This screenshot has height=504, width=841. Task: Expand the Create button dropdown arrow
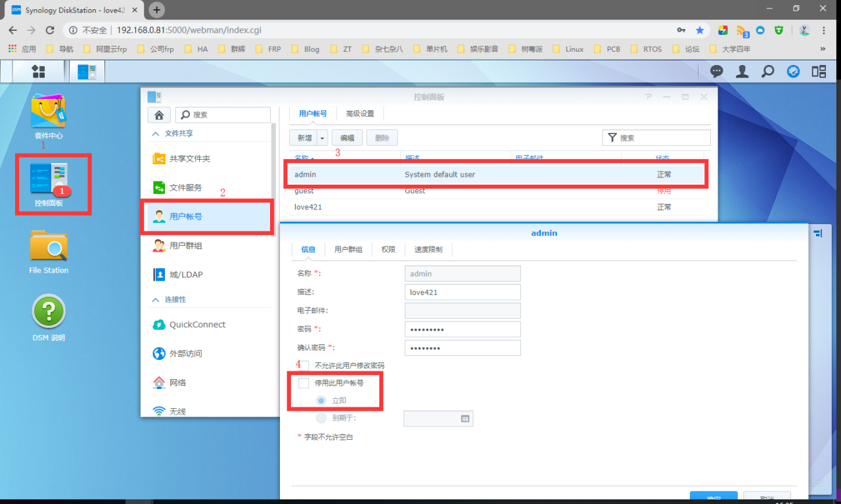(x=322, y=138)
